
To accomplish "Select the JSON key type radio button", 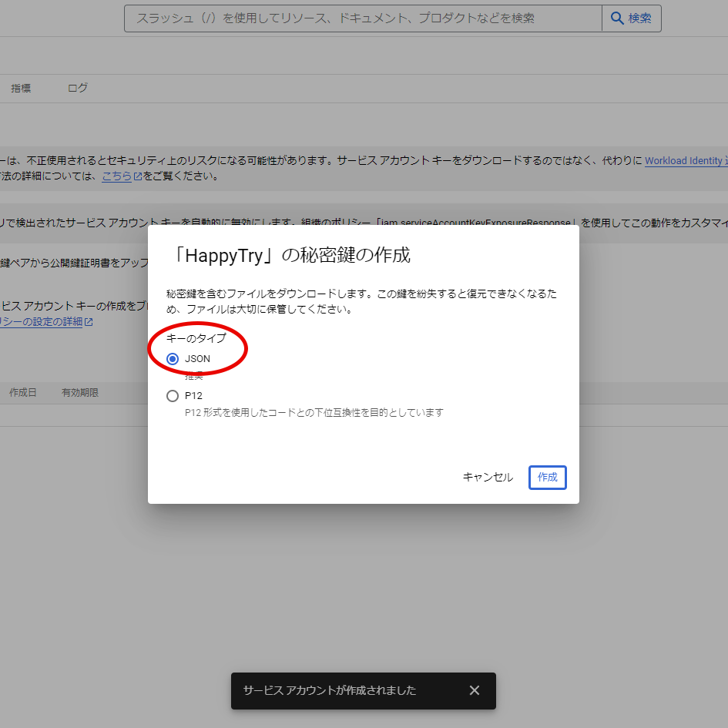I will [x=173, y=359].
